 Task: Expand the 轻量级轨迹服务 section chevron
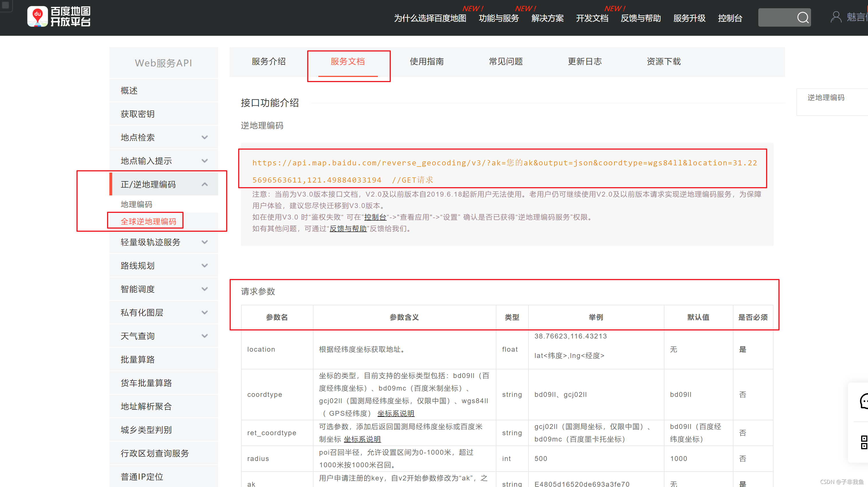tap(204, 242)
